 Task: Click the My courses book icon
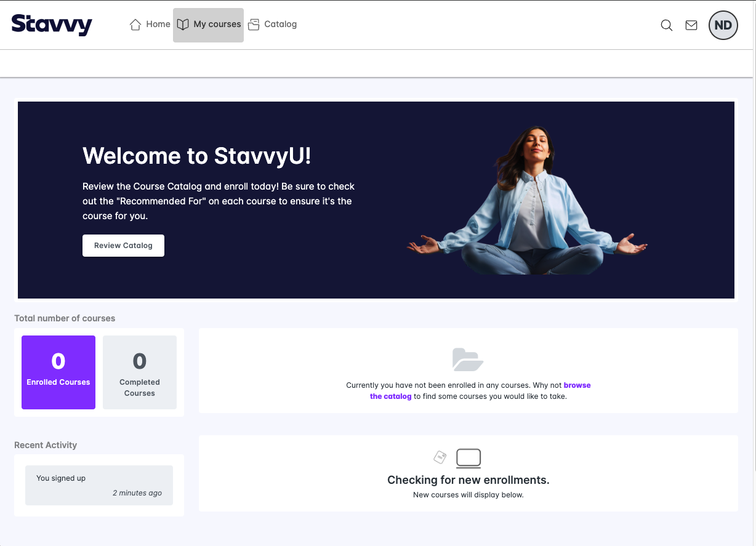coord(183,25)
